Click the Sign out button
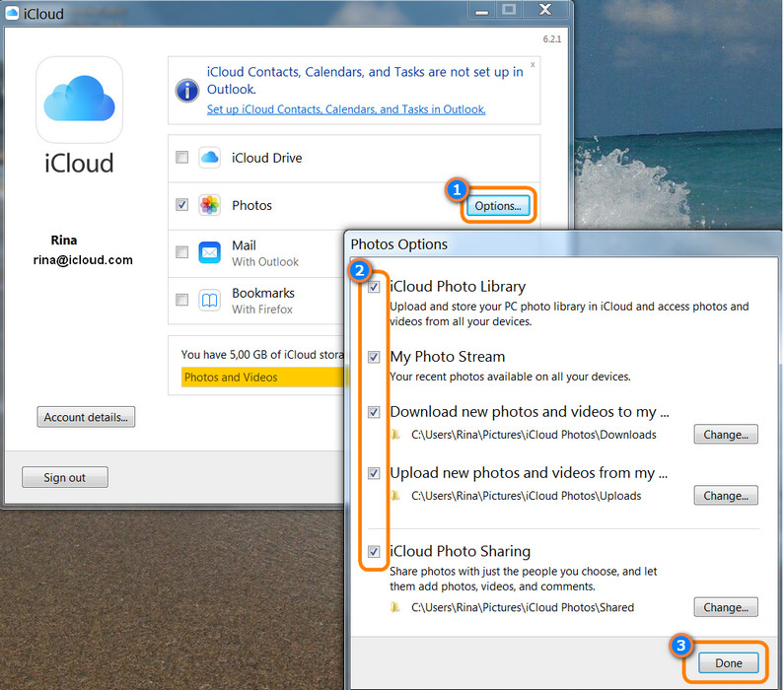The image size is (784, 690). pyautogui.click(x=65, y=477)
